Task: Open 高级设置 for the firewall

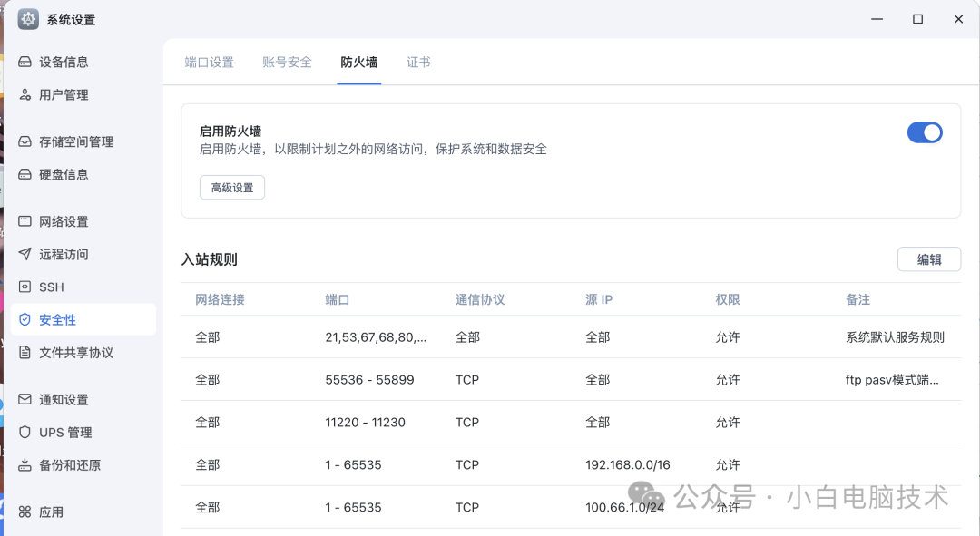Action: coord(232,188)
